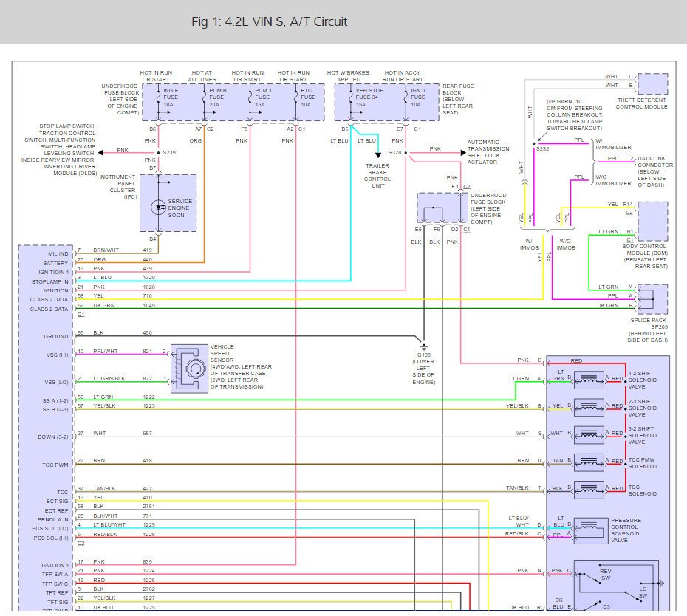Click the Trailer Brake Control Unit arrow
The height and width of the screenshot is (616, 687).
pos(378,155)
